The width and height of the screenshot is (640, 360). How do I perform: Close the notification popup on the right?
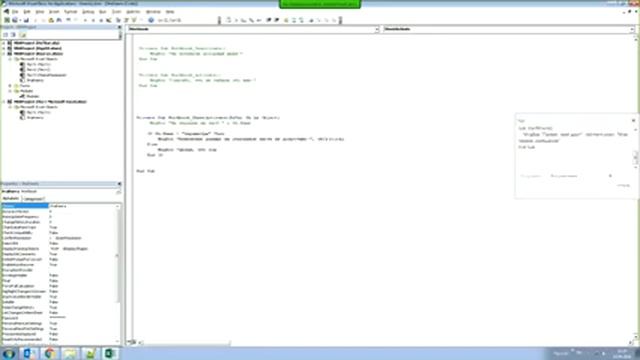click(x=633, y=121)
